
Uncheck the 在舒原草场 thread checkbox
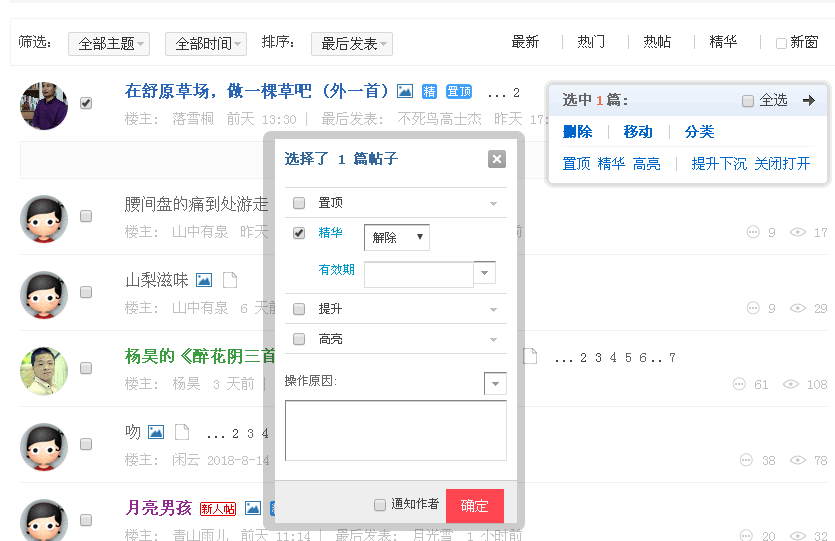click(86, 103)
